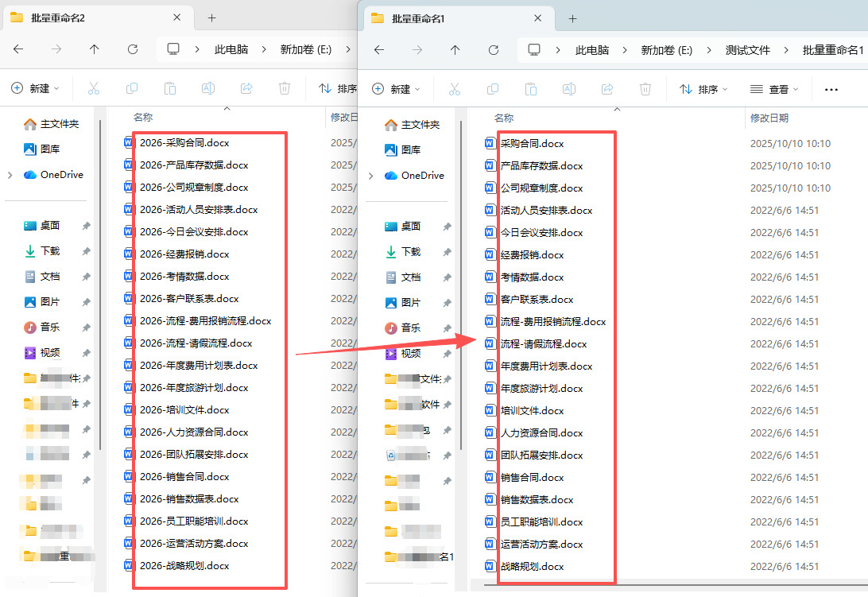Expand OneDrive in 批量重命名1 sidebar
The width and height of the screenshot is (868, 597).
pos(371,176)
